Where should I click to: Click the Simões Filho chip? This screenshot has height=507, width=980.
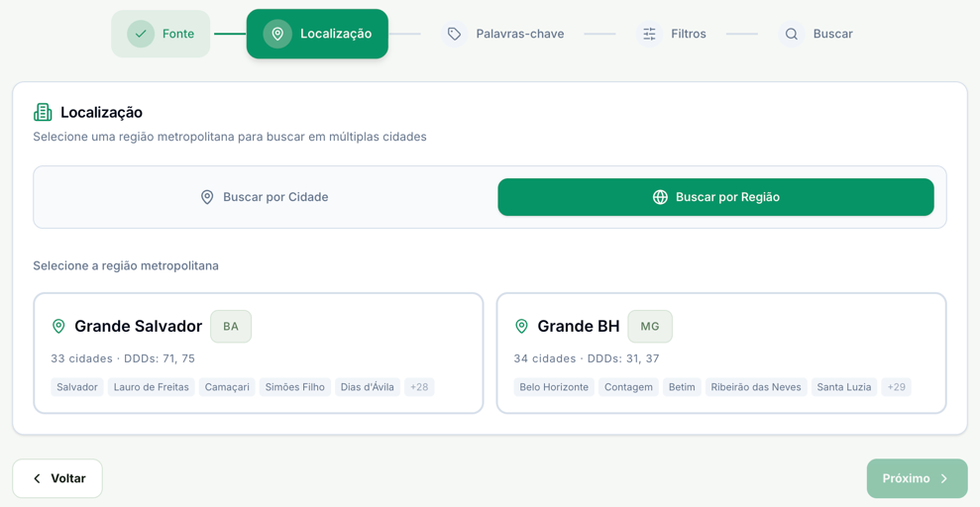(295, 387)
